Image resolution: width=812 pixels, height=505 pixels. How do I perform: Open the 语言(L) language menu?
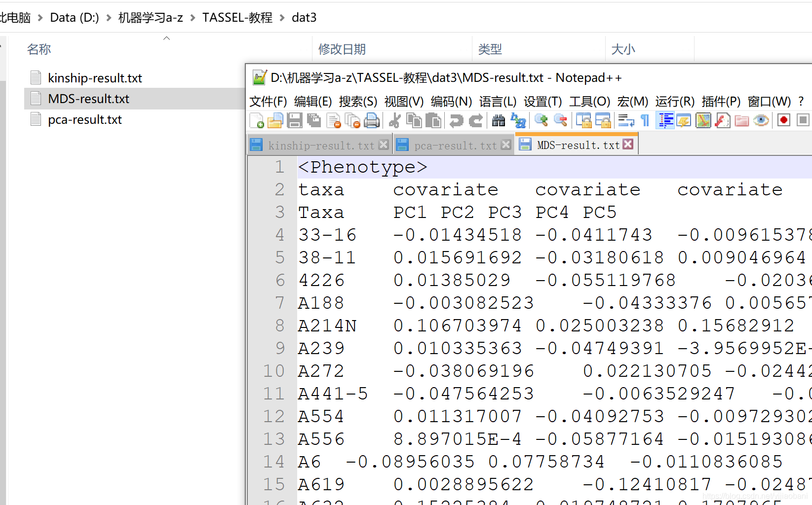tap(497, 102)
